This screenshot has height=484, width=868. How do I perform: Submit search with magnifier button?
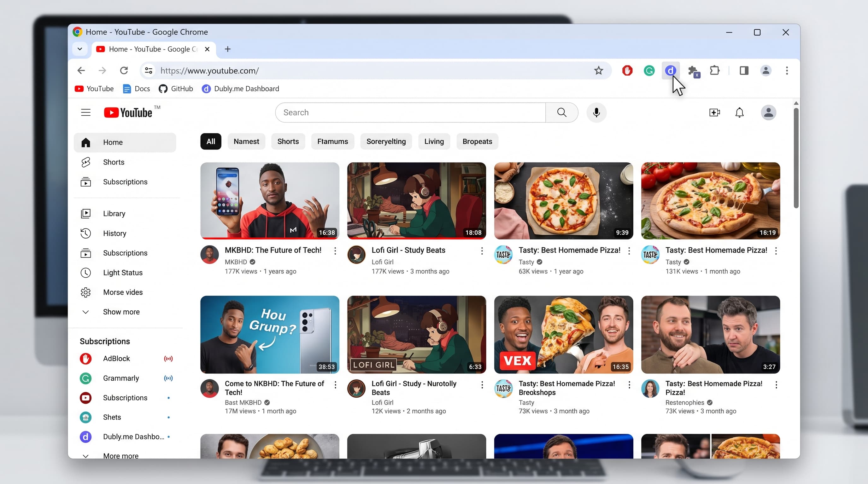click(562, 112)
